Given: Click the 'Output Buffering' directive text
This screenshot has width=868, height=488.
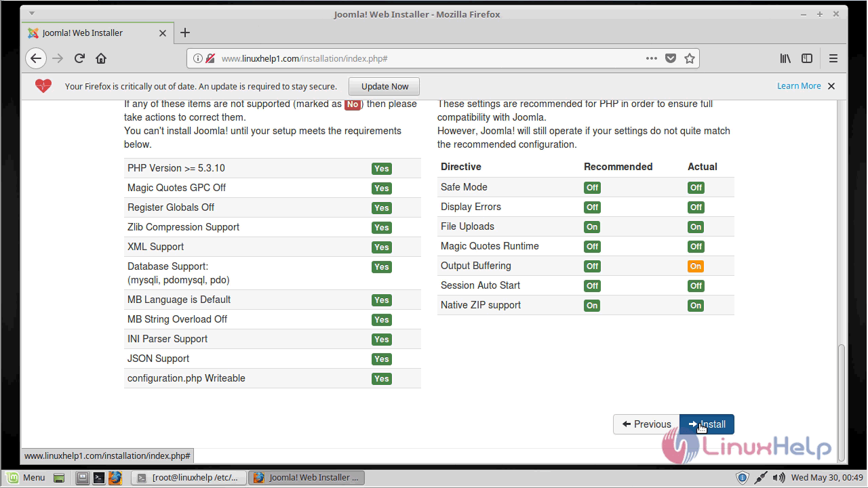Looking at the screenshot, I should 476,266.
